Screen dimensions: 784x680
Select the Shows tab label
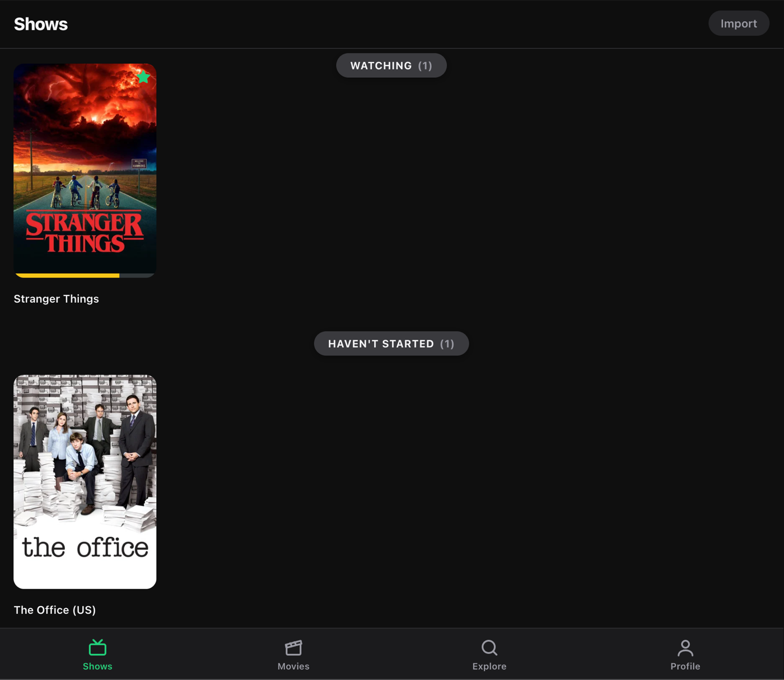(x=97, y=667)
